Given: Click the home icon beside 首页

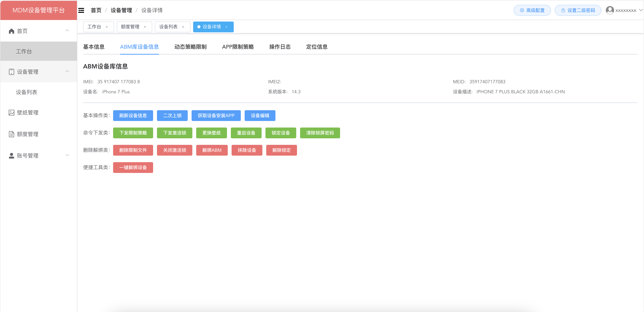Looking at the screenshot, I should pos(12,31).
